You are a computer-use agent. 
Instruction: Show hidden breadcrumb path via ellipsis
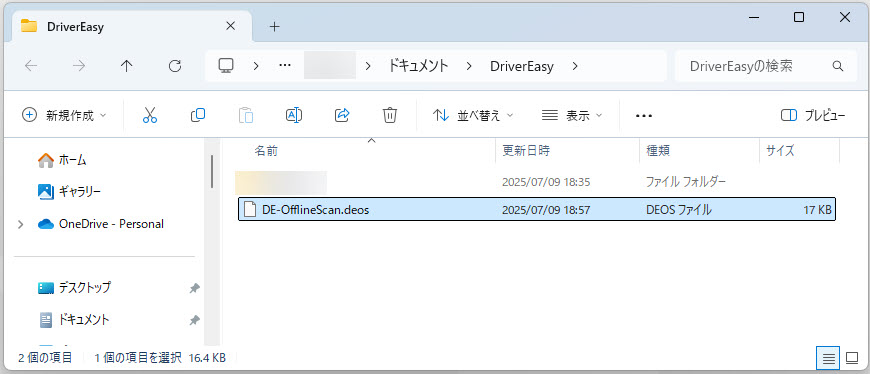(x=285, y=66)
